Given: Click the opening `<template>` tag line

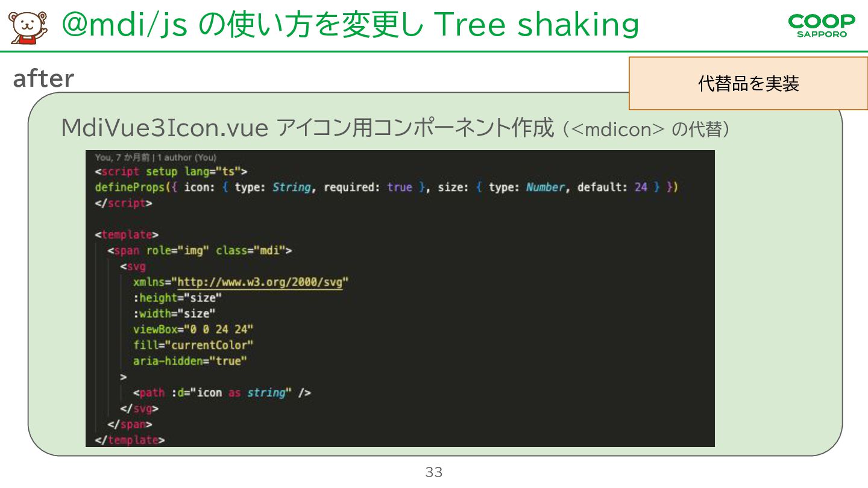Looking at the screenshot, I should coord(127,234).
